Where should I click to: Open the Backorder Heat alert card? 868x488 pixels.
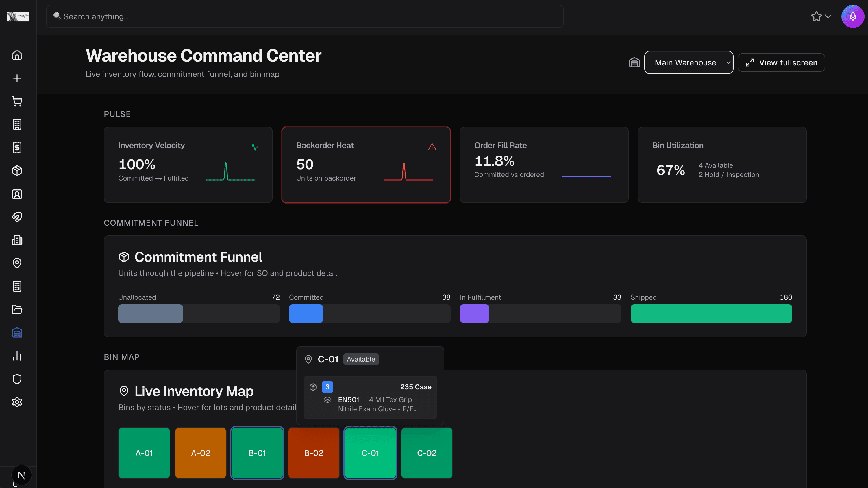pyautogui.click(x=366, y=165)
